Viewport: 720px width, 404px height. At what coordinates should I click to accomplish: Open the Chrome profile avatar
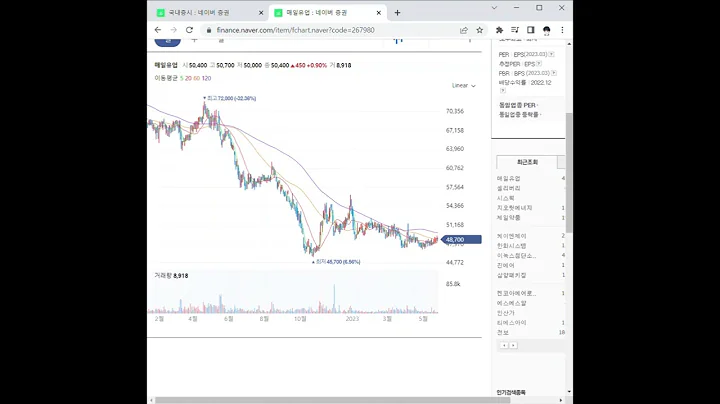pos(546,30)
